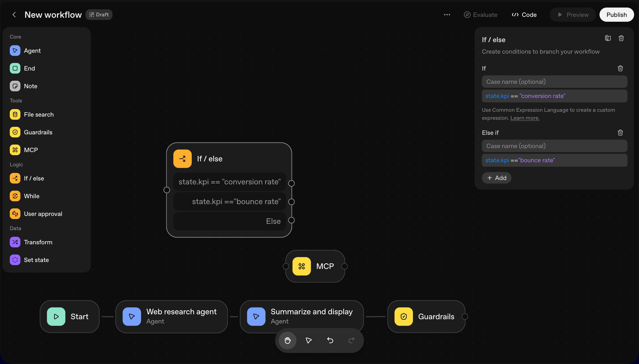Delete the If / else node

point(621,38)
